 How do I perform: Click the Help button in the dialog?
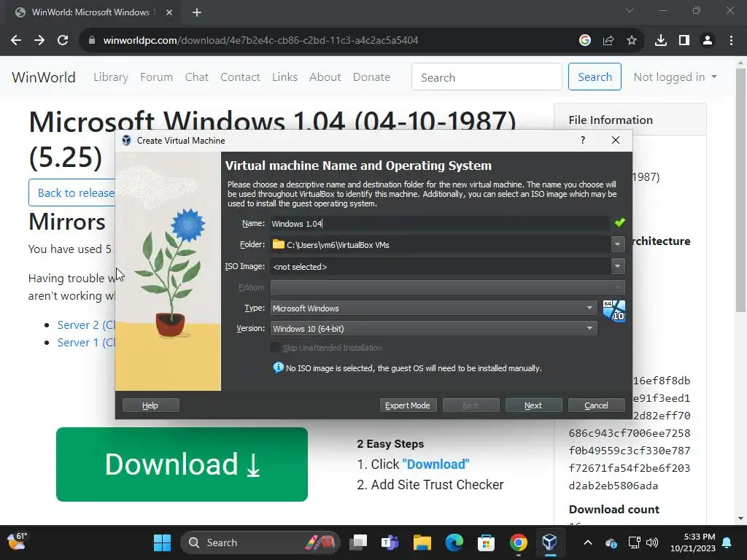(150, 405)
